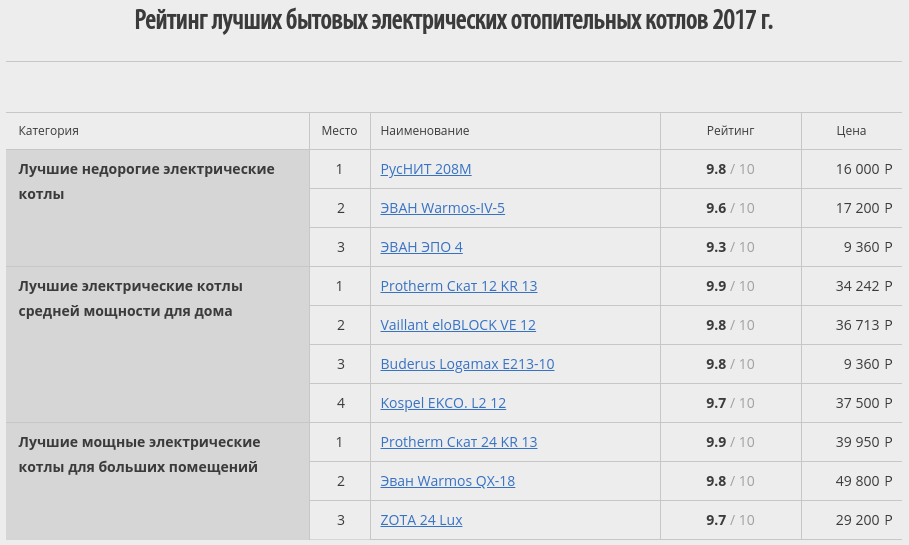Viewport: 909px width, 545px height.
Task: Click the 9.9 / 10 rating of Protherm Скат 24
Action: tap(730, 442)
